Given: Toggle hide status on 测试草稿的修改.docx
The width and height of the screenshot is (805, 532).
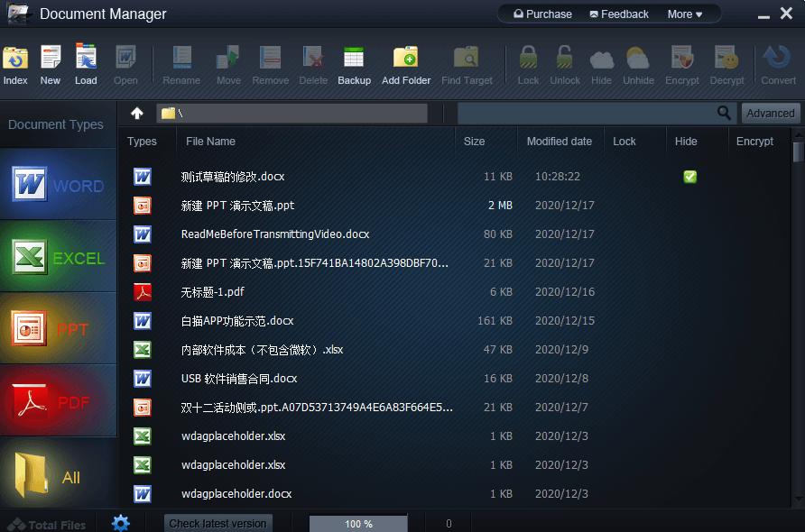Looking at the screenshot, I should [689, 177].
